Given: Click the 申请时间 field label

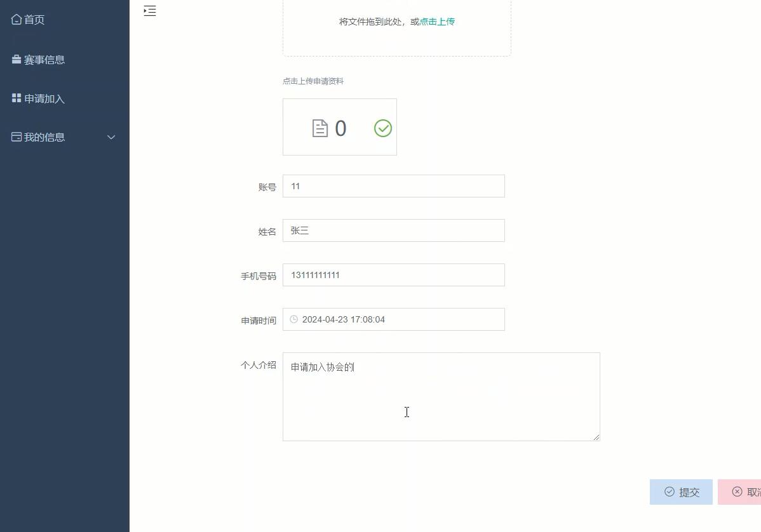Looking at the screenshot, I should pos(258,321).
